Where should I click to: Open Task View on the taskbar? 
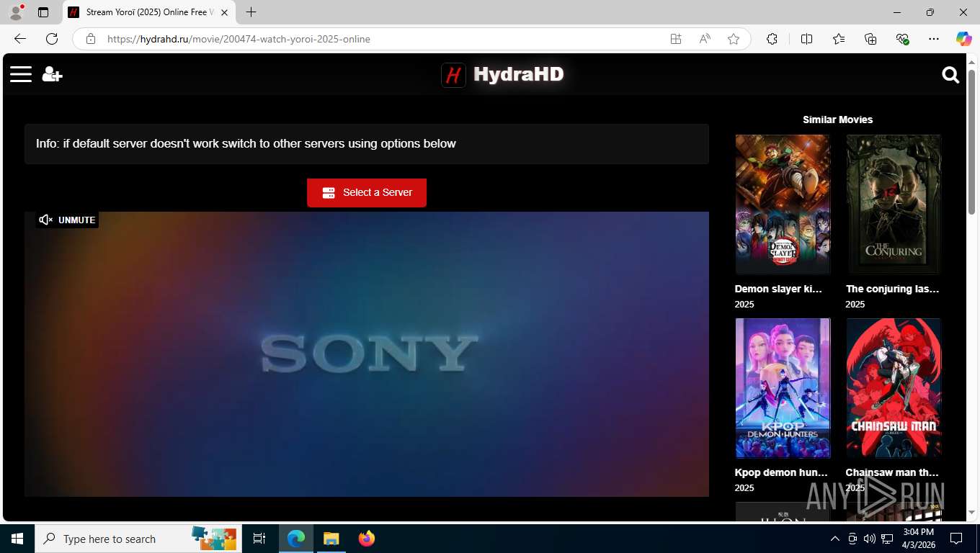259,539
